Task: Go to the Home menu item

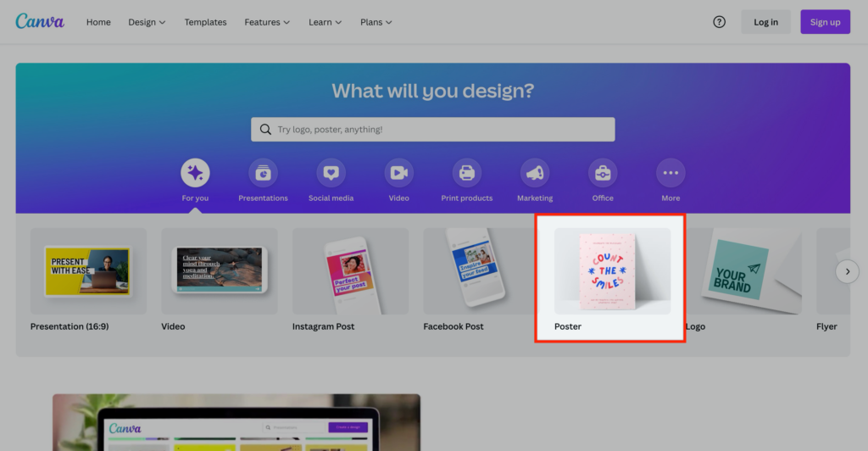Action: (98, 22)
